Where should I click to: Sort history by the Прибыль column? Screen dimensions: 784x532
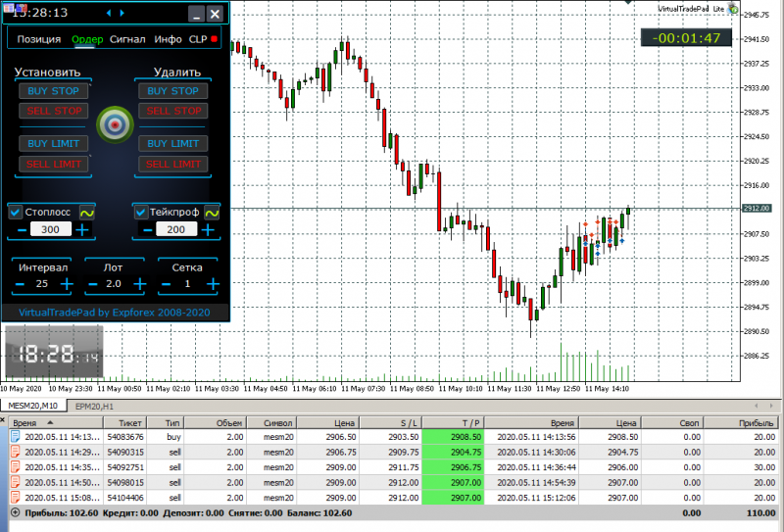point(742,423)
